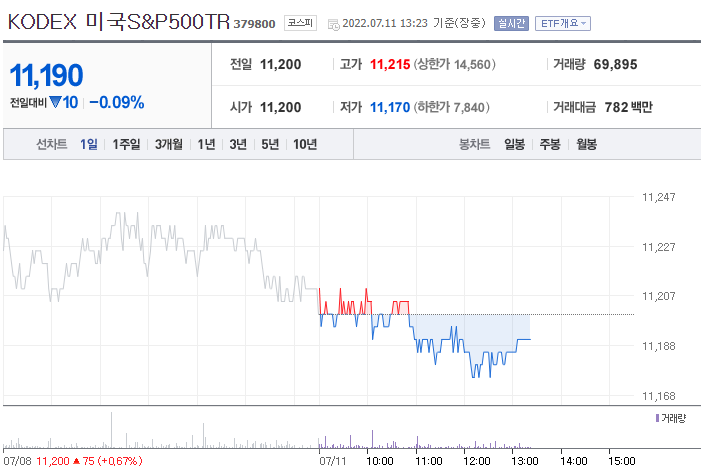
Task: Click the 12:00 time axis label
Action: tap(477, 461)
